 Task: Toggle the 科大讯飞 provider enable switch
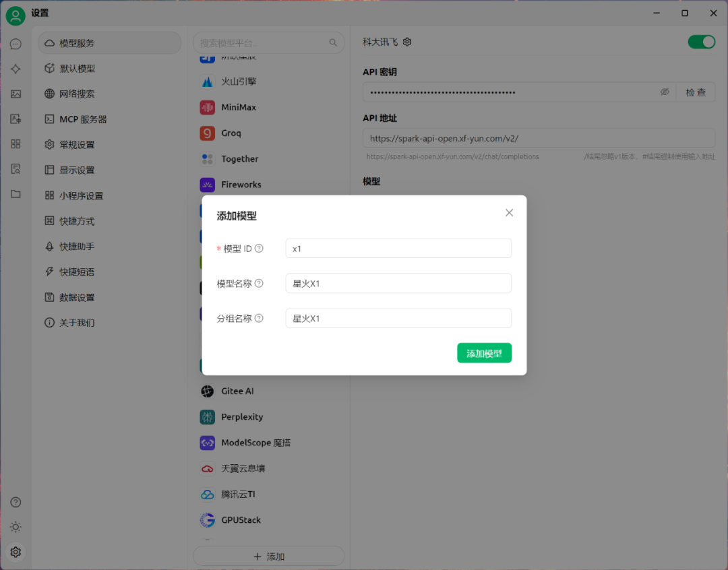[702, 42]
